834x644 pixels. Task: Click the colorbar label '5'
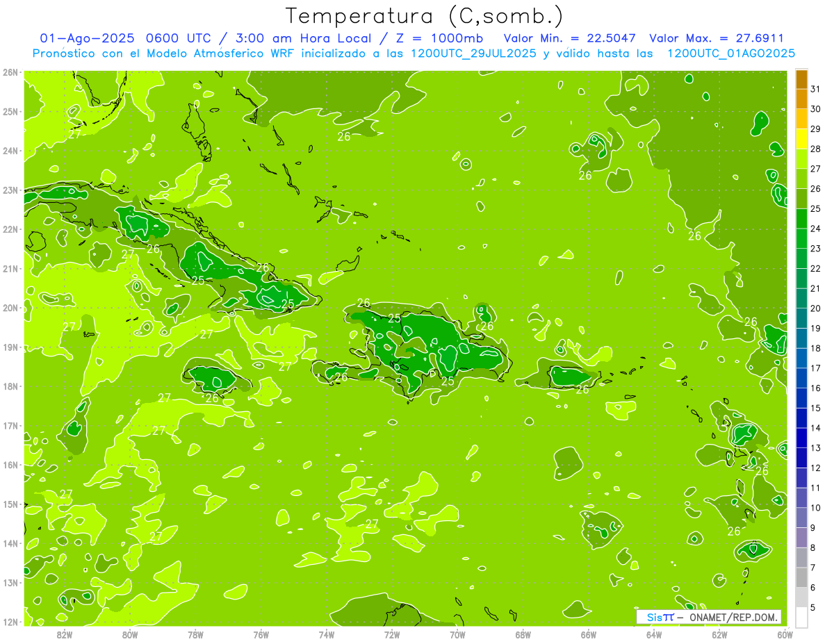coord(813,607)
